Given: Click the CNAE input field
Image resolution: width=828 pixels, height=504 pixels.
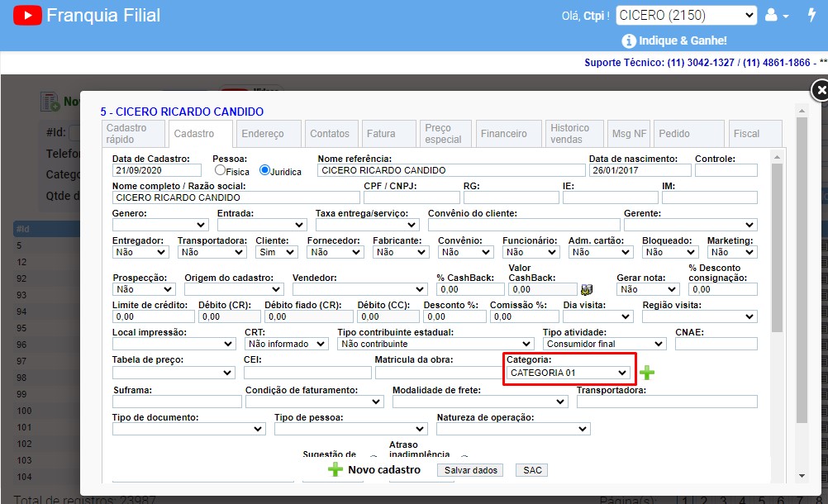Looking at the screenshot, I should point(716,344).
